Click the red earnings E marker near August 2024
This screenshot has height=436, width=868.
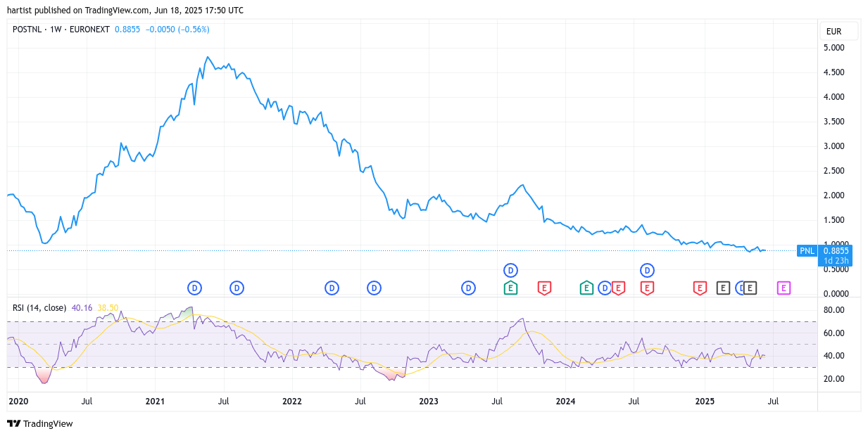click(647, 288)
